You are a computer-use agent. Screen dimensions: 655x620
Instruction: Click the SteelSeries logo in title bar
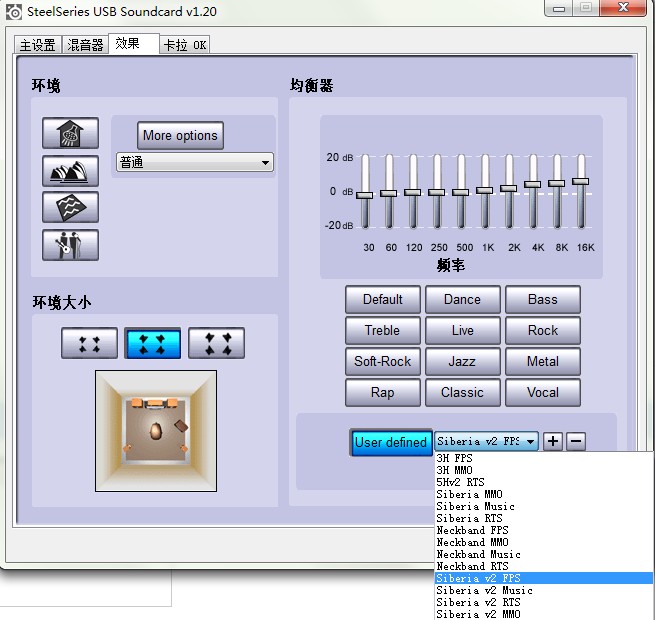pyautogui.click(x=14, y=12)
